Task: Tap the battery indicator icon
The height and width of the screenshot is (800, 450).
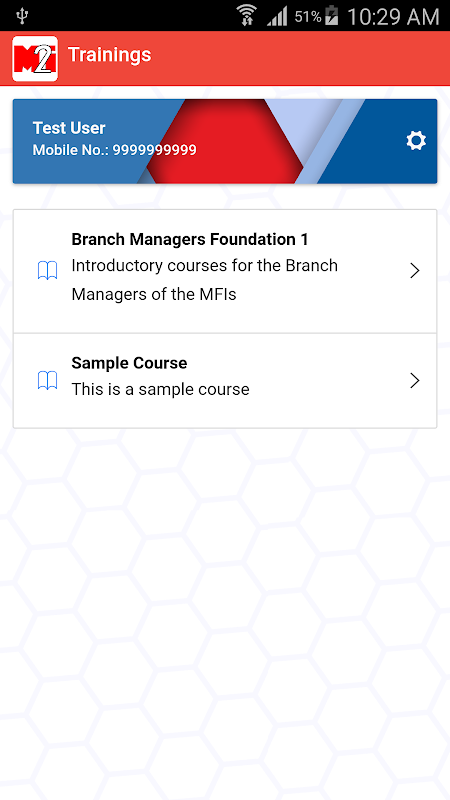Action: (332, 16)
